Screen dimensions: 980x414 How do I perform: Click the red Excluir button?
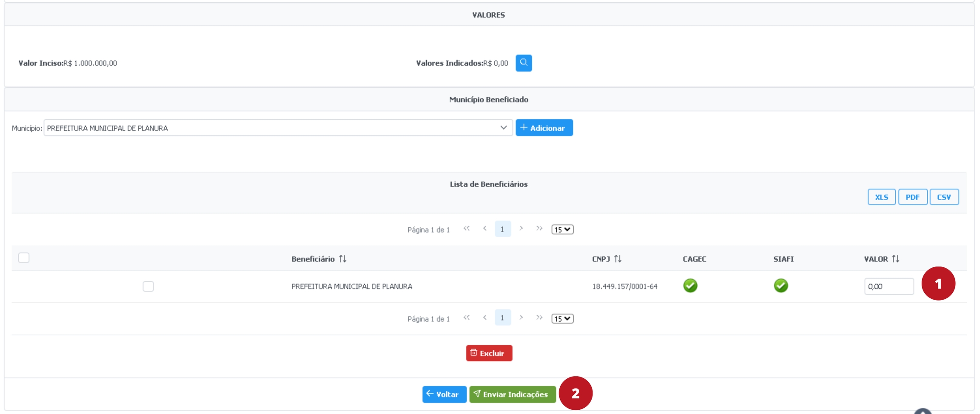(x=489, y=353)
